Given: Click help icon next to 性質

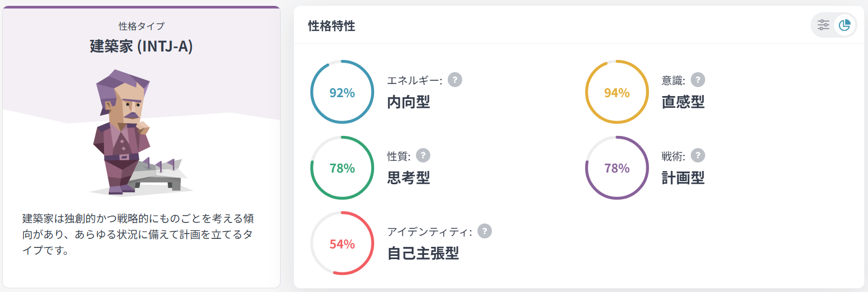Looking at the screenshot, I should (x=423, y=156).
